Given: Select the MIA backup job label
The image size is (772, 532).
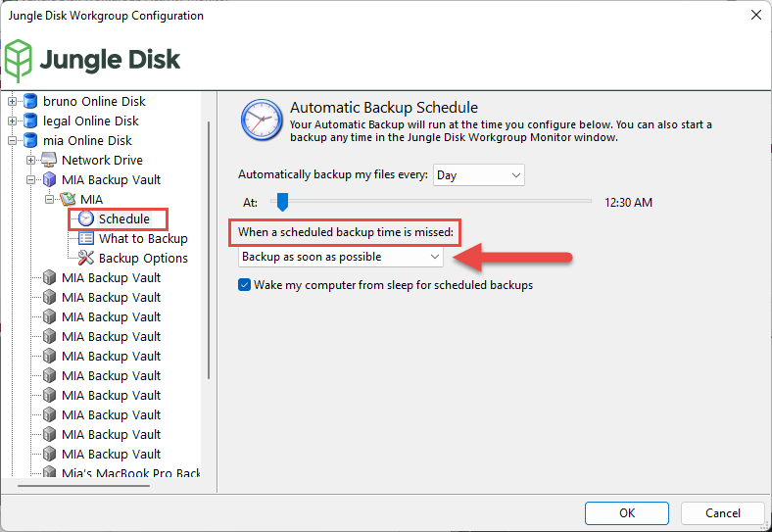Looking at the screenshot, I should 91,200.
